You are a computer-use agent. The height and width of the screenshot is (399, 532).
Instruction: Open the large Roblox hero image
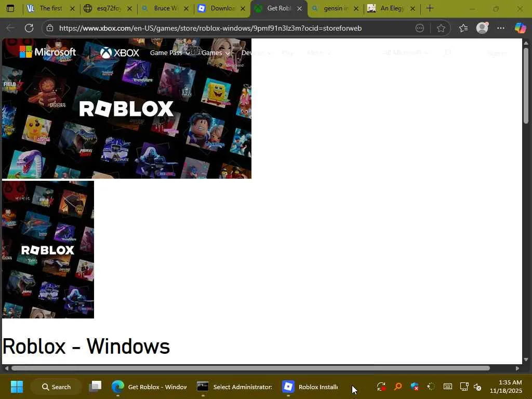127,108
